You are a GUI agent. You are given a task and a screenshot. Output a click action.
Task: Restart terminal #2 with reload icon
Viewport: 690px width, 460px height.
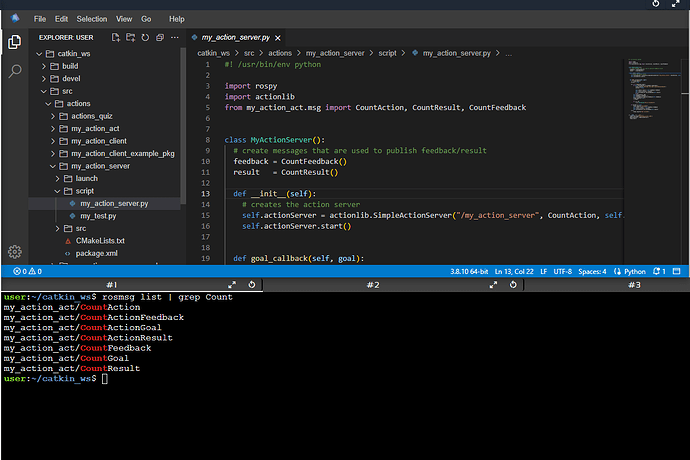513,285
